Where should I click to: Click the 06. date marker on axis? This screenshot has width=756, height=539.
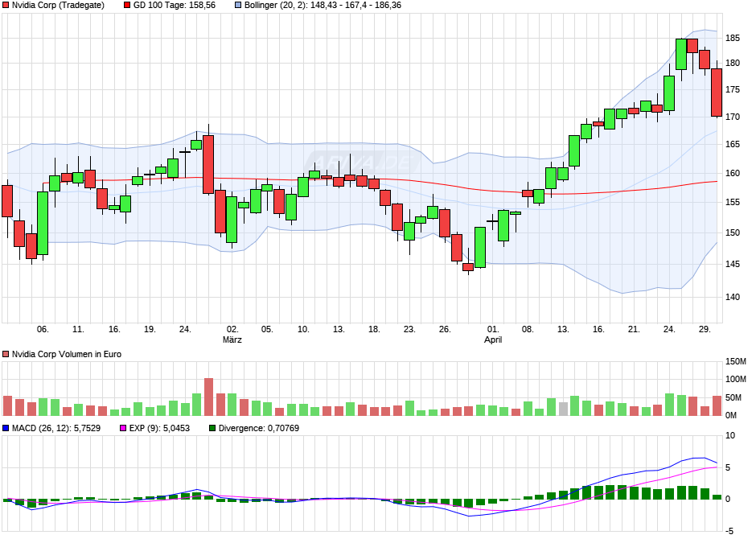43,329
